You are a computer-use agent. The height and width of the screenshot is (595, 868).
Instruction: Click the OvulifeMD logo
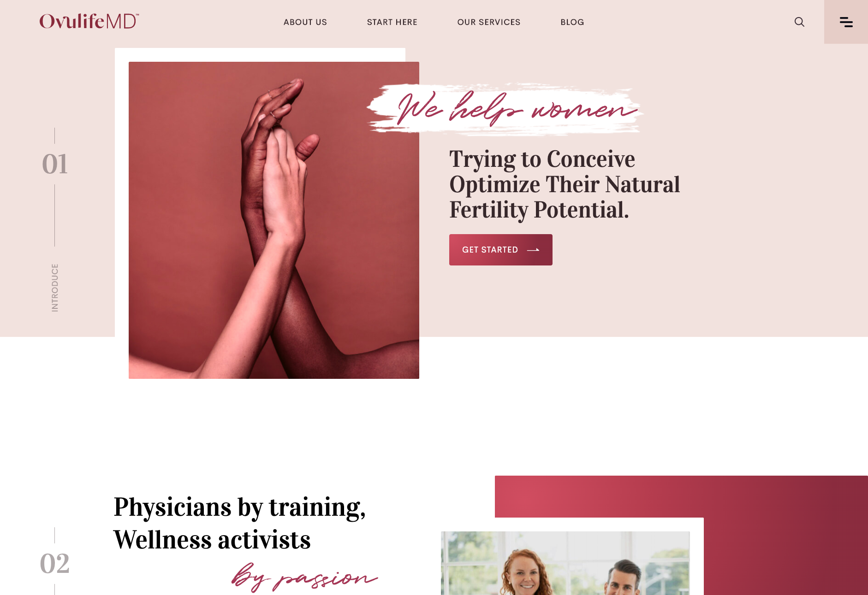pos(89,21)
